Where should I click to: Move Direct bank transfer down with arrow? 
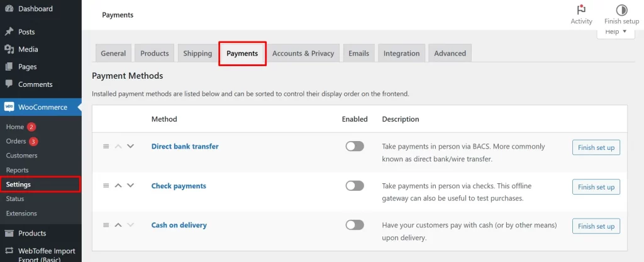pos(130,146)
